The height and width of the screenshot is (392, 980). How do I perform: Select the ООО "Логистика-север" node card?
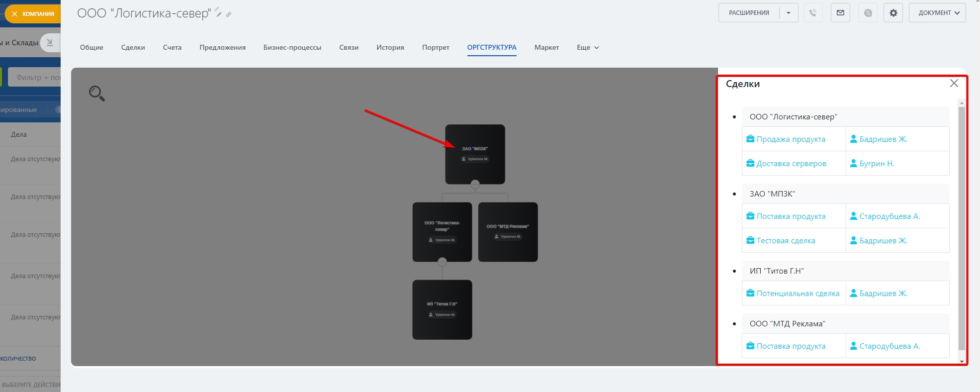442,232
